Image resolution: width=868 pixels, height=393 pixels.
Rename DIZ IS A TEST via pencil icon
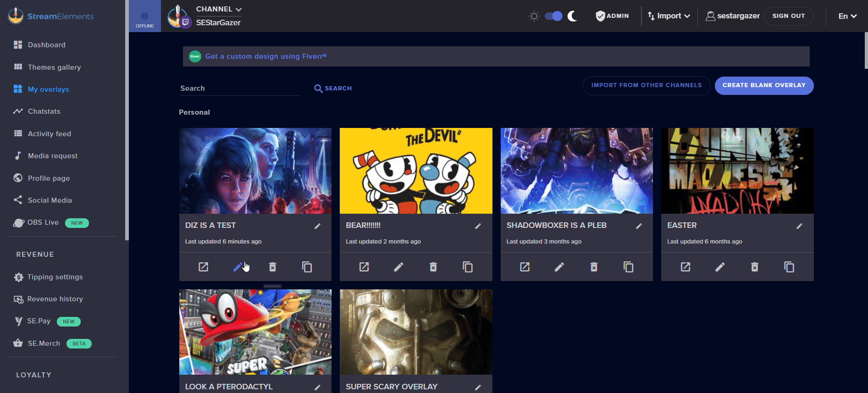(x=317, y=226)
